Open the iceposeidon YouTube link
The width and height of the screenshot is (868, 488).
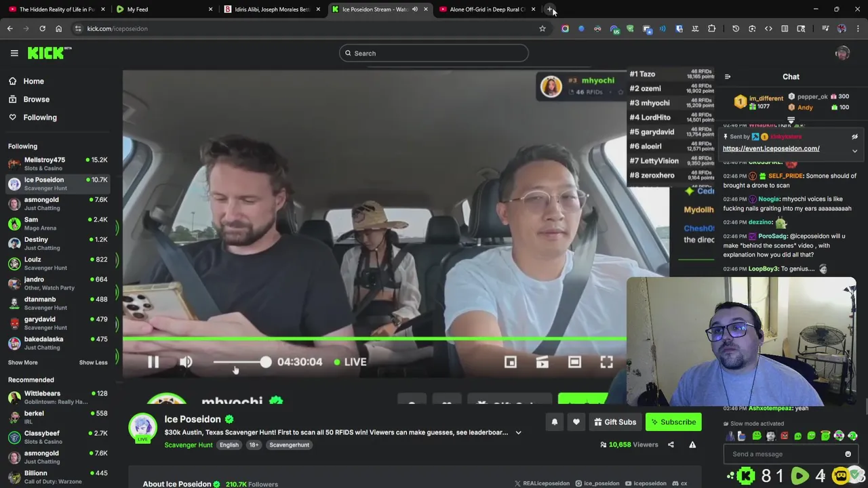(646, 483)
